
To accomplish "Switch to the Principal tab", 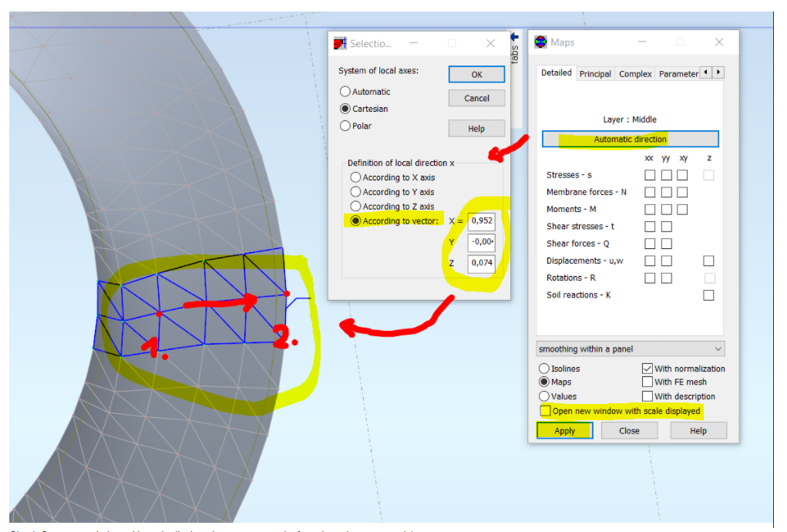I will pyautogui.click(x=594, y=73).
